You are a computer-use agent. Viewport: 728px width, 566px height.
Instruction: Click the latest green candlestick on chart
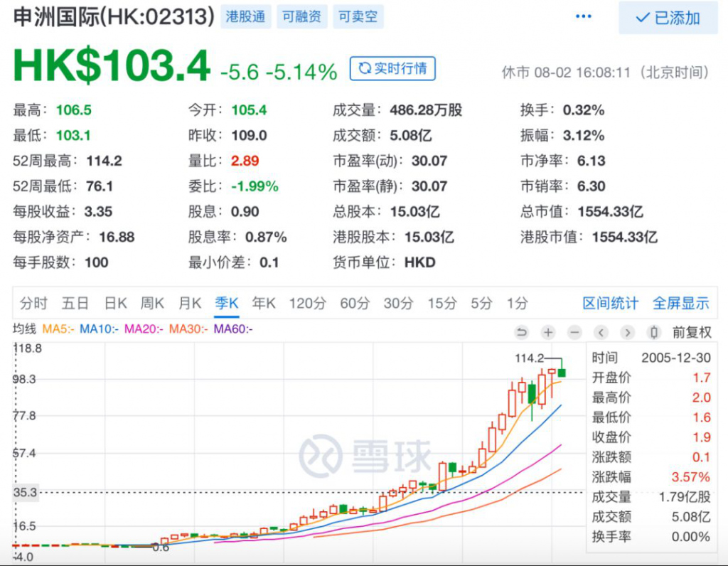point(562,373)
